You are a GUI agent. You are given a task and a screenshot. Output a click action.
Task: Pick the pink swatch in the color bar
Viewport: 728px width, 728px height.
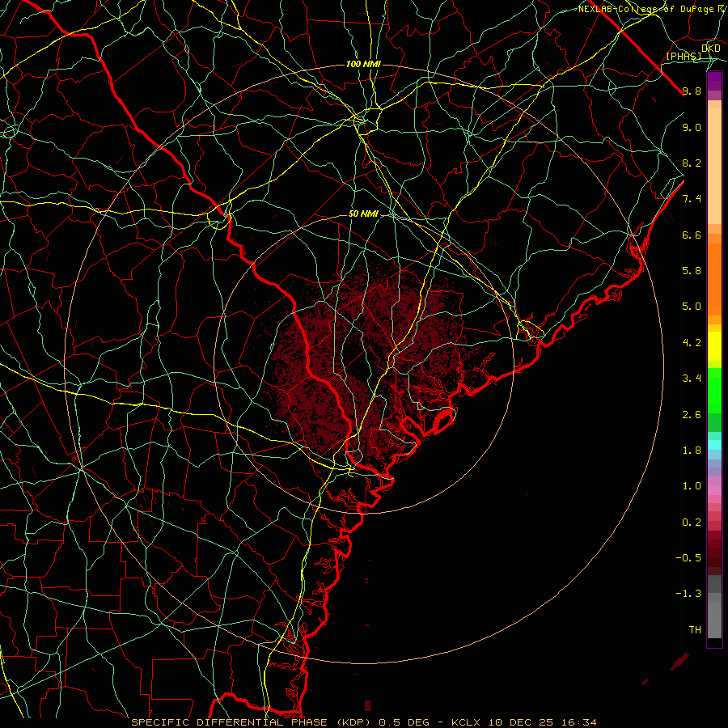(x=714, y=490)
